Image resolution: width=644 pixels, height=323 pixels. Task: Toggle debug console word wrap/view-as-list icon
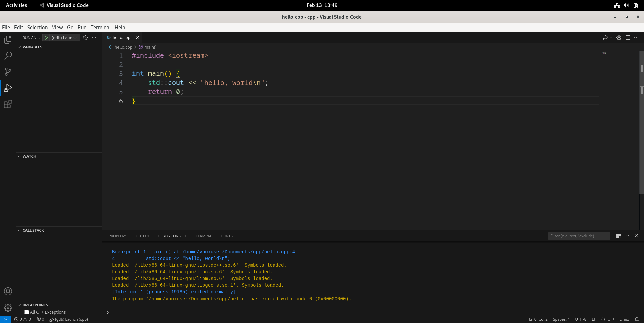tap(619, 236)
